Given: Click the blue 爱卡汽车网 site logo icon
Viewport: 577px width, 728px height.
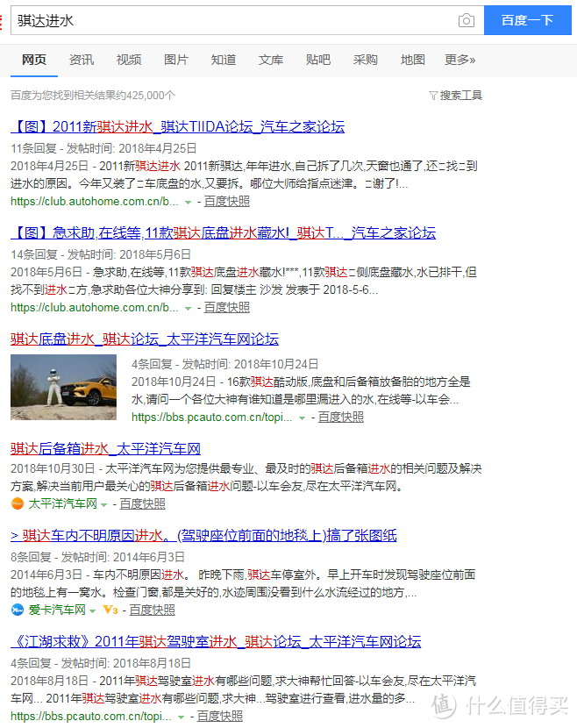Looking at the screenshot, I should point(18,610).
